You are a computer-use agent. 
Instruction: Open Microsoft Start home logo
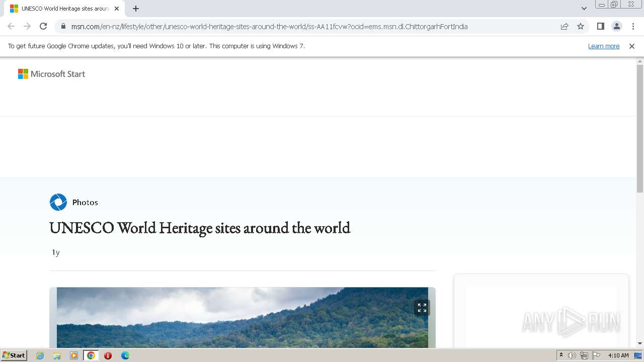(51, 74)
